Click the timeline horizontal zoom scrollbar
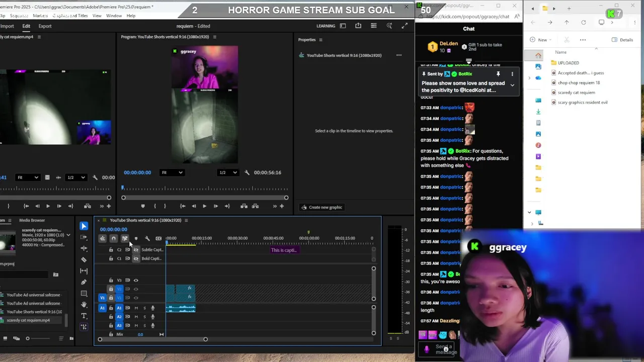 tap(152, 339)
